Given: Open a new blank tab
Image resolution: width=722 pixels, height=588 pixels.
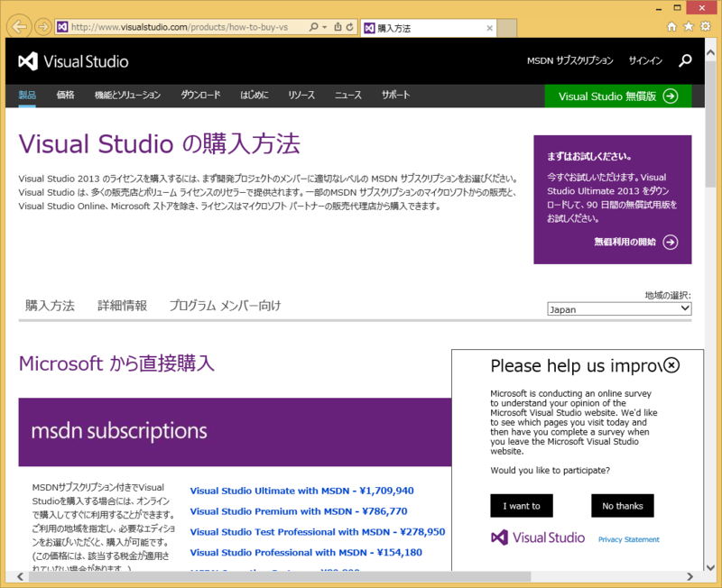Looking at the screenshot, I should (507, 28).
